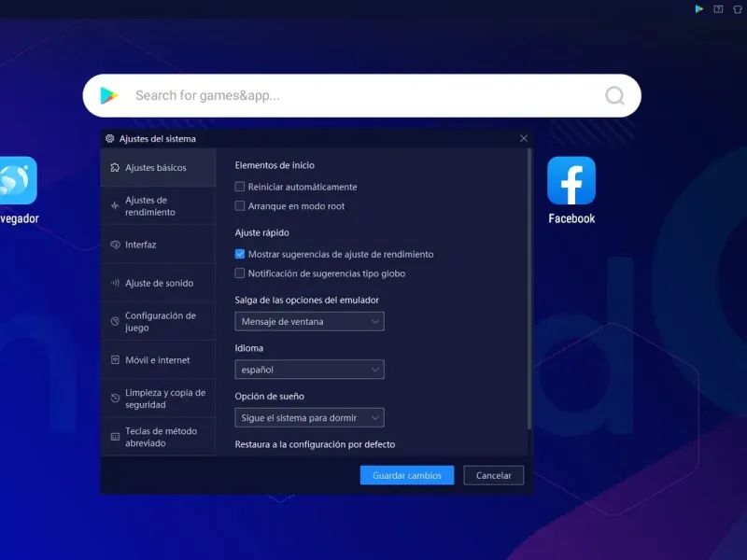
Task: Open the Play Store icon in top bar
Action: tap(698, 9)
